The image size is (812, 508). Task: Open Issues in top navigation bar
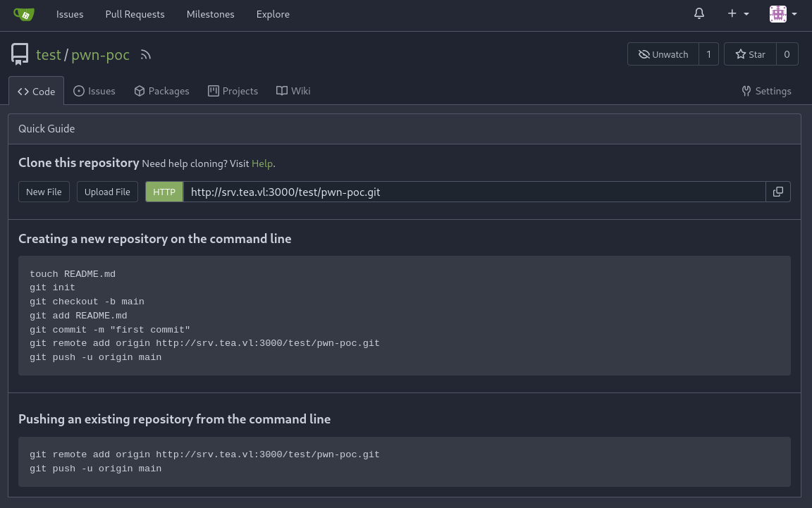(x=70, y=14)
